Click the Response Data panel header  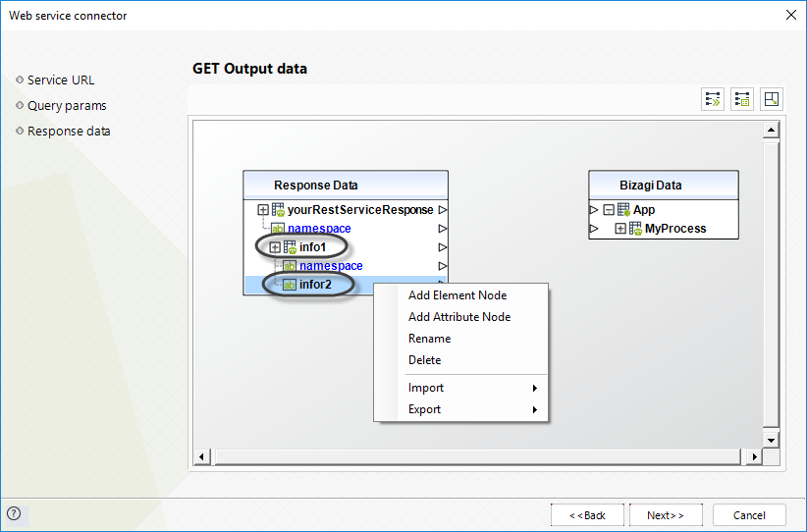(x=346, y=186)
